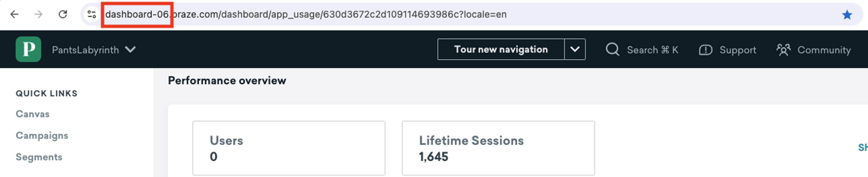Screen dimensions: 868x177
Task: Click the Search magnifying glass icon
Action: click(x=612, y=49)
